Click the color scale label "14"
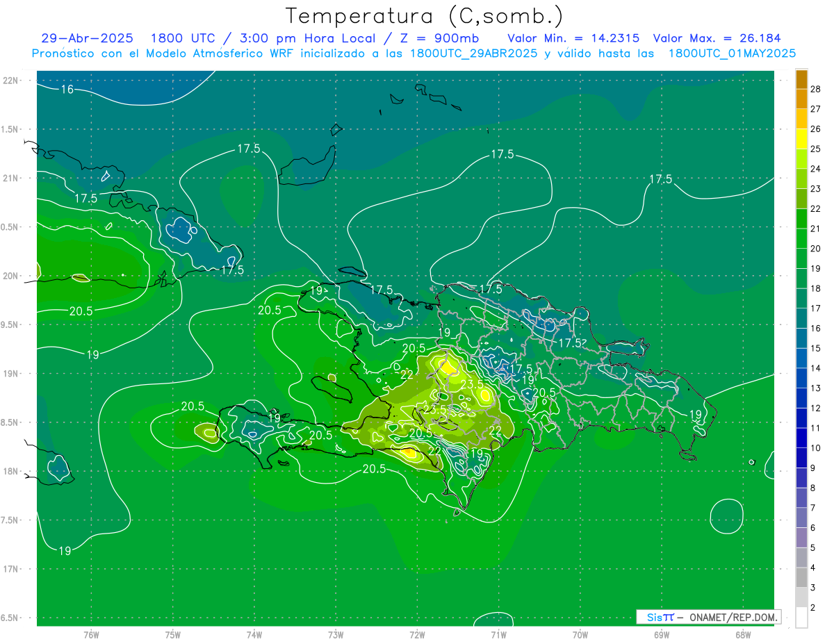 pos(816,368)
